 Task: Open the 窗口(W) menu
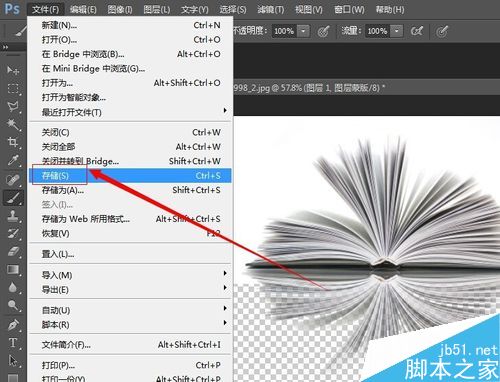click(349, 9)
